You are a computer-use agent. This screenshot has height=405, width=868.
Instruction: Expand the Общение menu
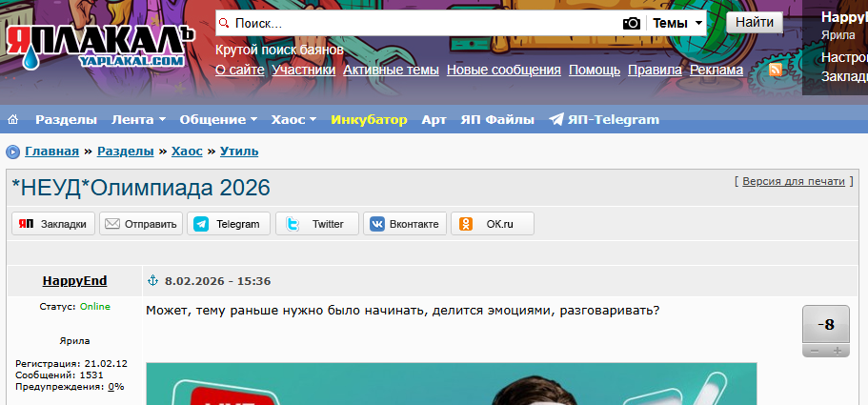click(218, 119)
